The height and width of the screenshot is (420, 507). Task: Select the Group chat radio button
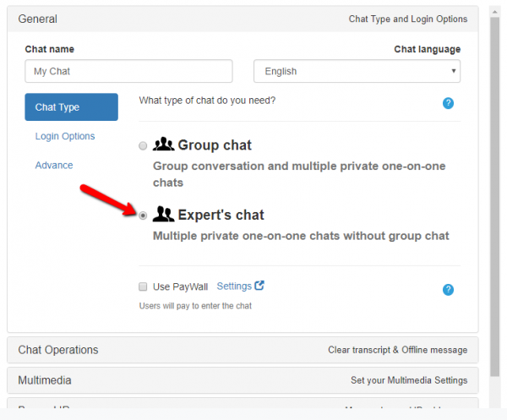point(143,146)
